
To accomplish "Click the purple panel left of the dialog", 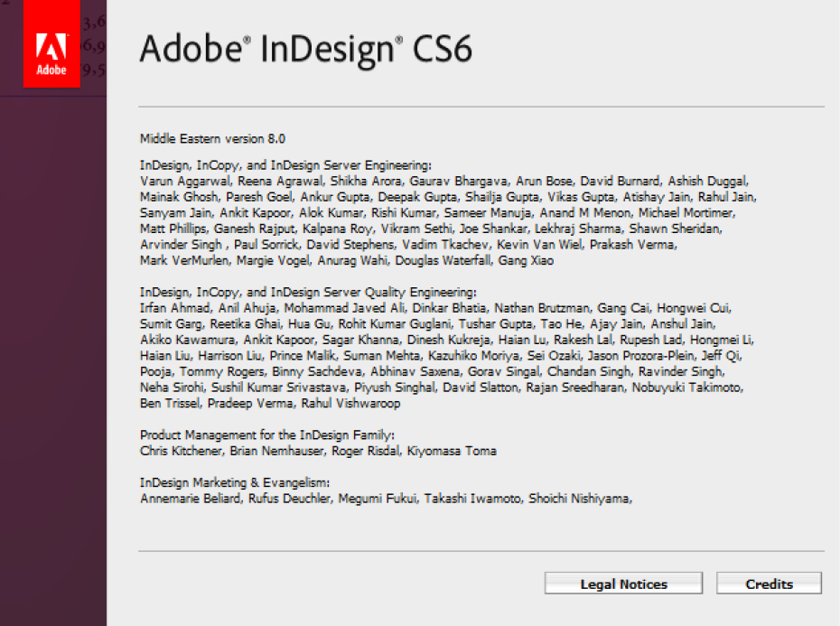I will [52, 361].
